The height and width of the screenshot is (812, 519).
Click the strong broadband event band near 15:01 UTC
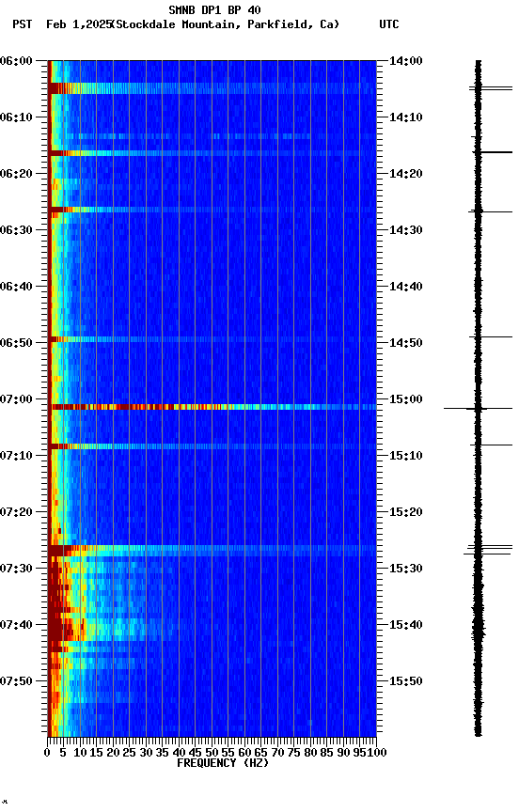[x=212, y=407]
